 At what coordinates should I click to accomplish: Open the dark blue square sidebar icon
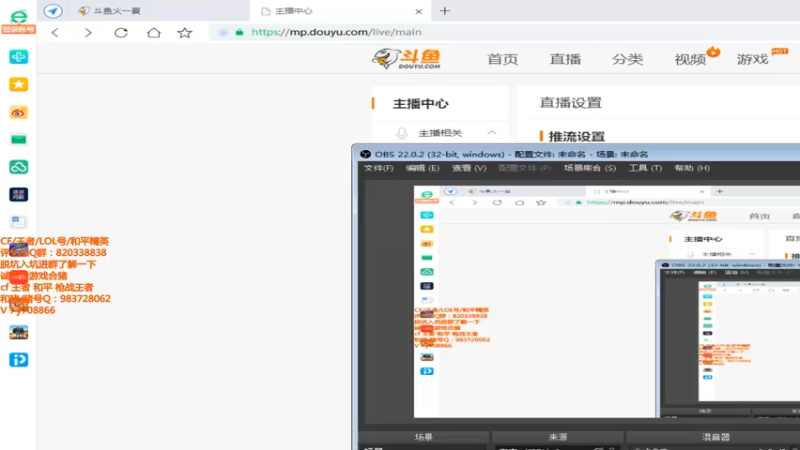coord(18,194)
